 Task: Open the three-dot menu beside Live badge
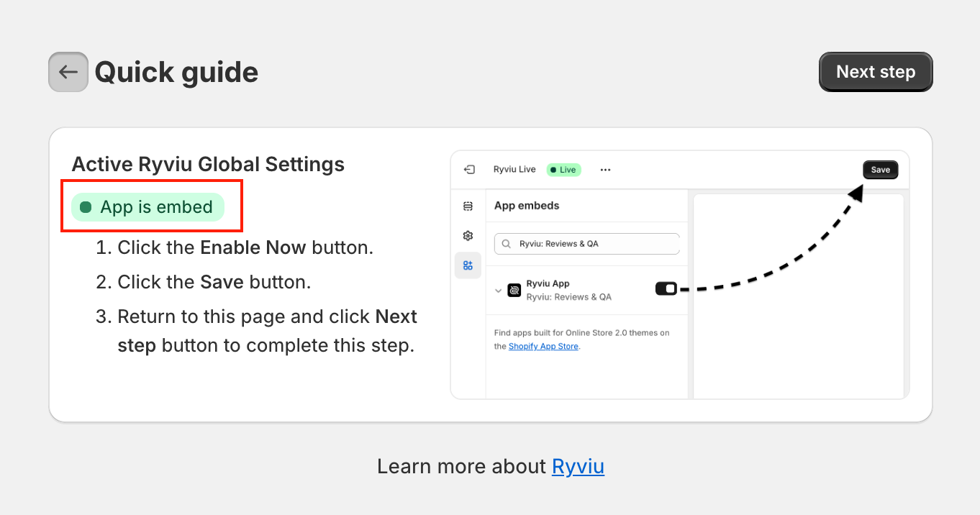point(605,170)
